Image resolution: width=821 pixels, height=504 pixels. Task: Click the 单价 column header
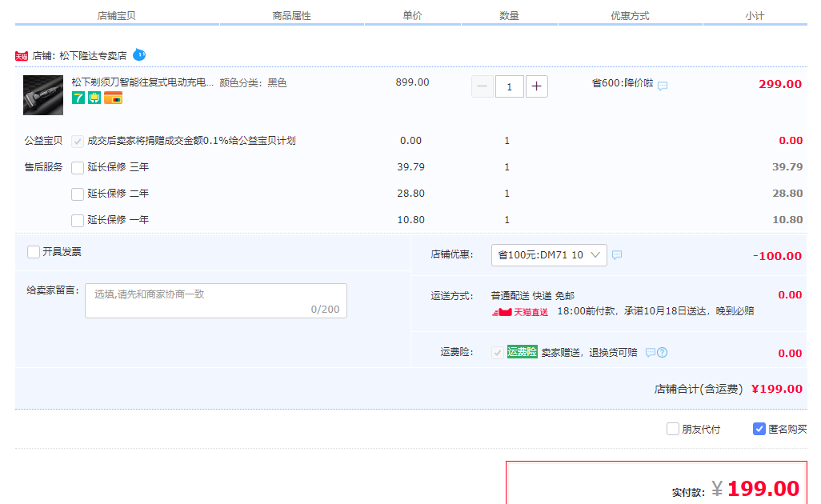pyautogui.click(x=412, y=16)
